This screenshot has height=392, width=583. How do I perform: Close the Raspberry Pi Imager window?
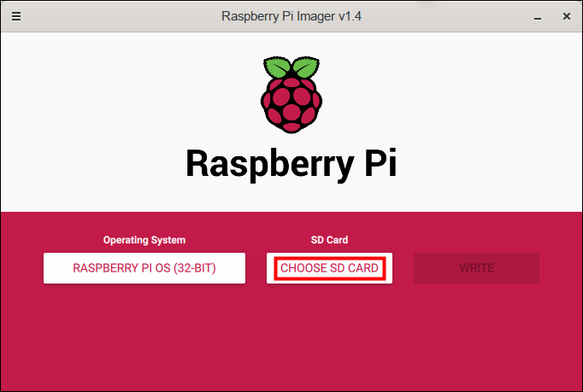click(x=565, y=15)
